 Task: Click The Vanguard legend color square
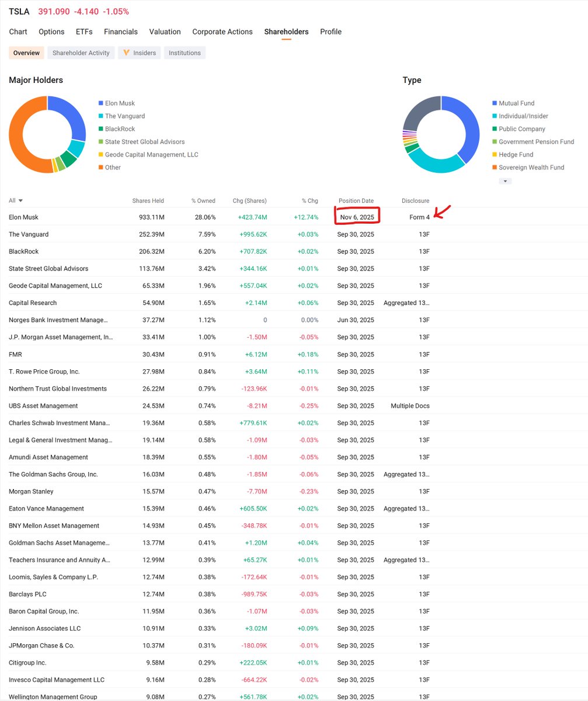(101, 116)
